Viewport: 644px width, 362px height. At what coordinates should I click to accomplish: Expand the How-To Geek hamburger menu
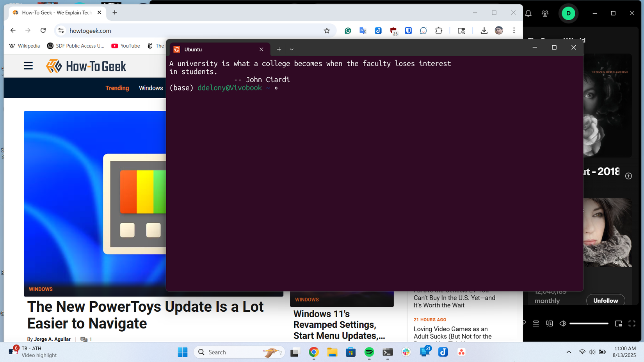pyautogui.click(x=28, y=66)
